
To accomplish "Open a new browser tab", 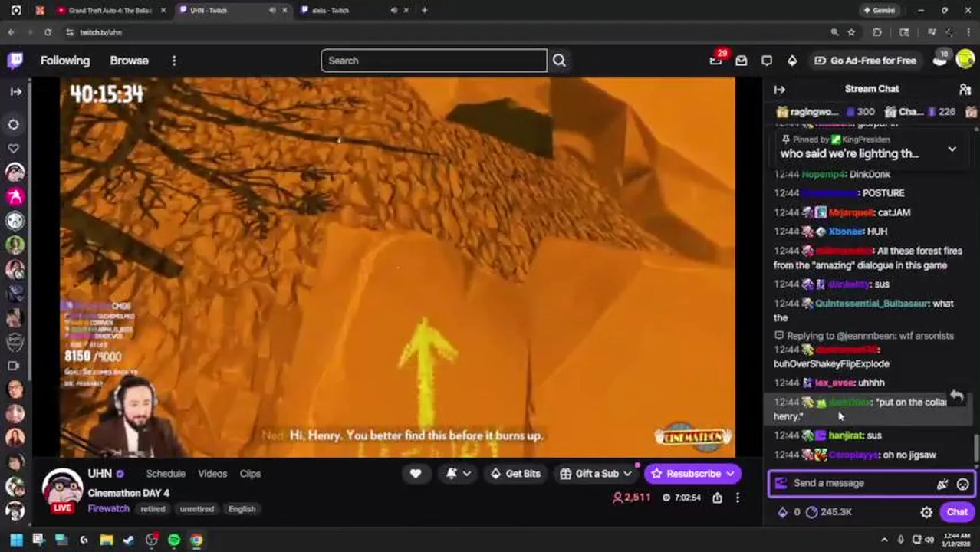I will (x=424, y=11).
